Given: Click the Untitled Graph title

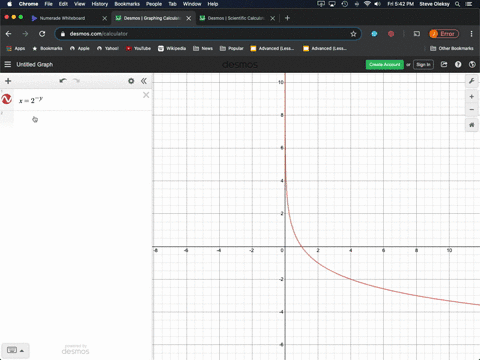Looking at the screenshot, I should click(35, 64).
